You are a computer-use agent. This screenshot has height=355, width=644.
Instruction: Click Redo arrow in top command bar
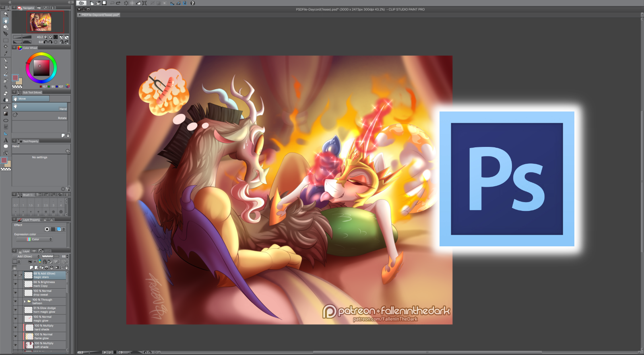(118, 3)
